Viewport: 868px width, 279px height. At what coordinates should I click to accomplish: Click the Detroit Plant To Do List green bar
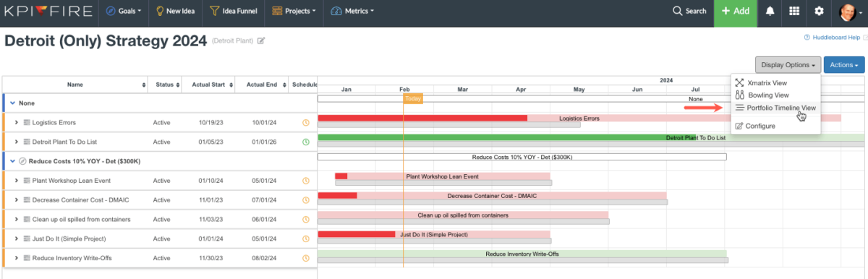coord(592,137)
